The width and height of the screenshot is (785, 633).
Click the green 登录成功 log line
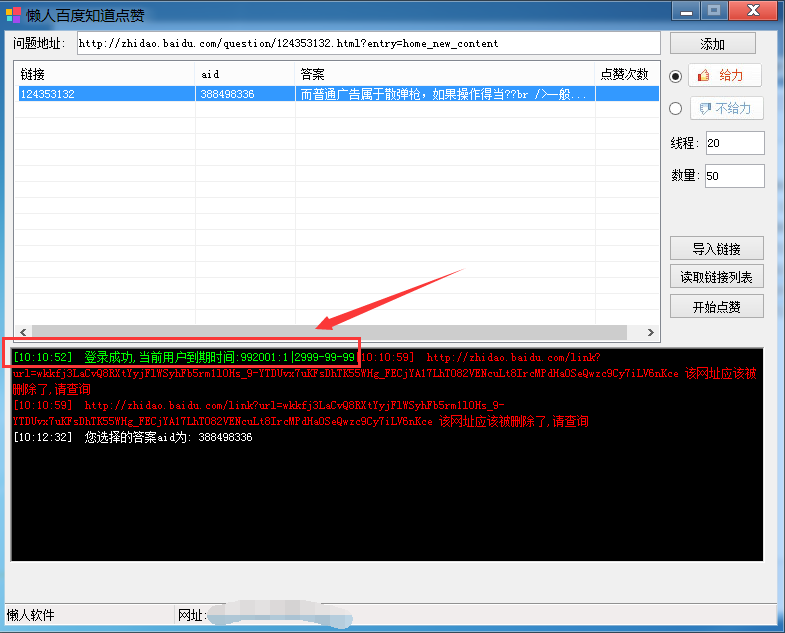[x=184, y=357]
